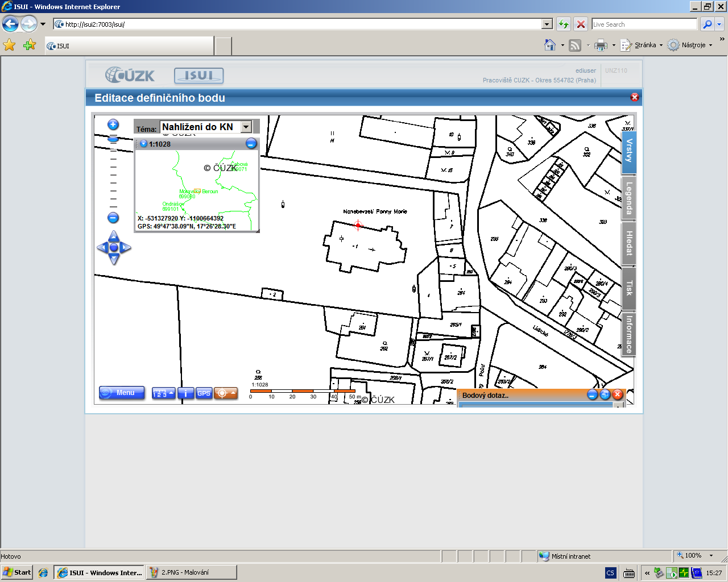
Task: Zoom out with the minus button below the zoom scale
Action: 113,218
